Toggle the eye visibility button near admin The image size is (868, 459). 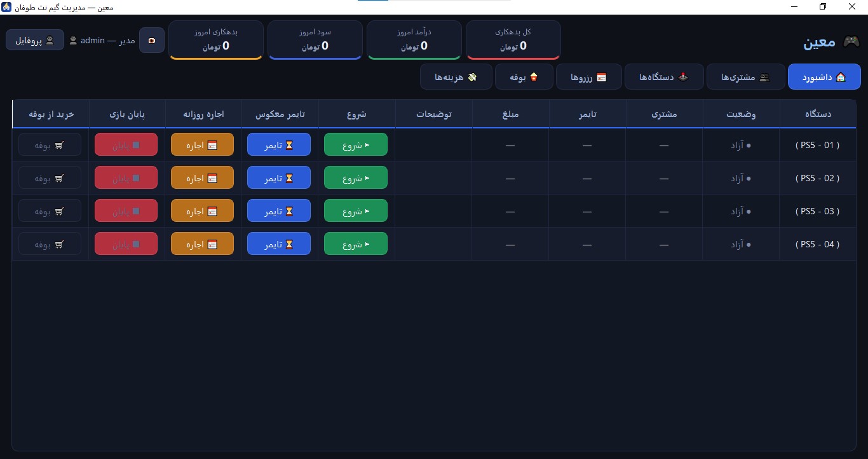152,40
